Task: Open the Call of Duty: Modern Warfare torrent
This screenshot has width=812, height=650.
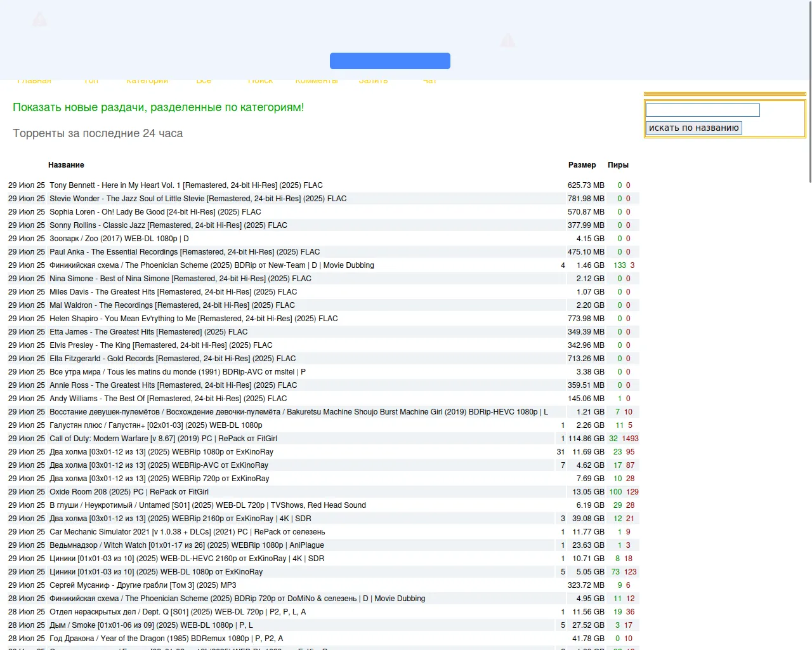Action: tap(163, 439)
